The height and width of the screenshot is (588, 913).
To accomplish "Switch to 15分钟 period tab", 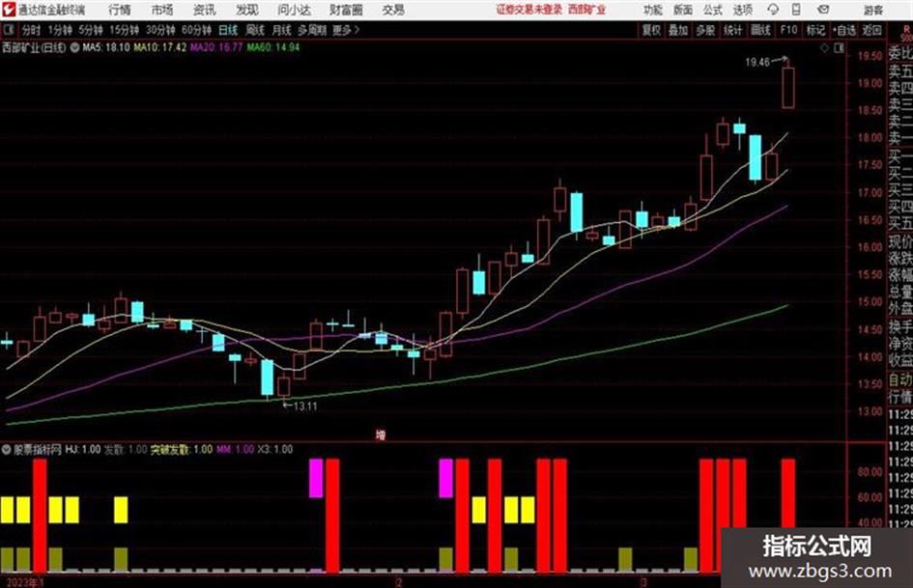I will point(124,30).
